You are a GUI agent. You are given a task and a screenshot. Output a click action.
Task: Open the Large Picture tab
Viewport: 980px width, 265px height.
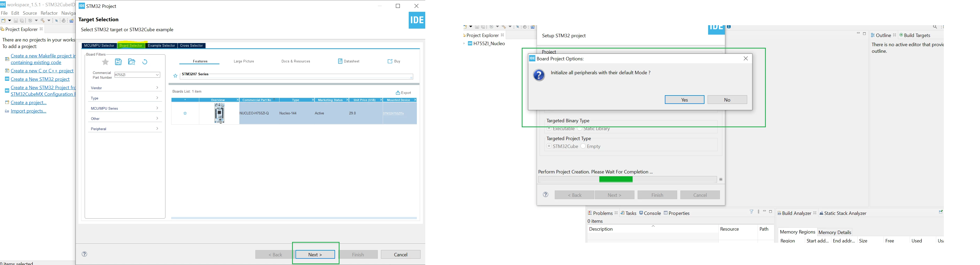point(244,61)
